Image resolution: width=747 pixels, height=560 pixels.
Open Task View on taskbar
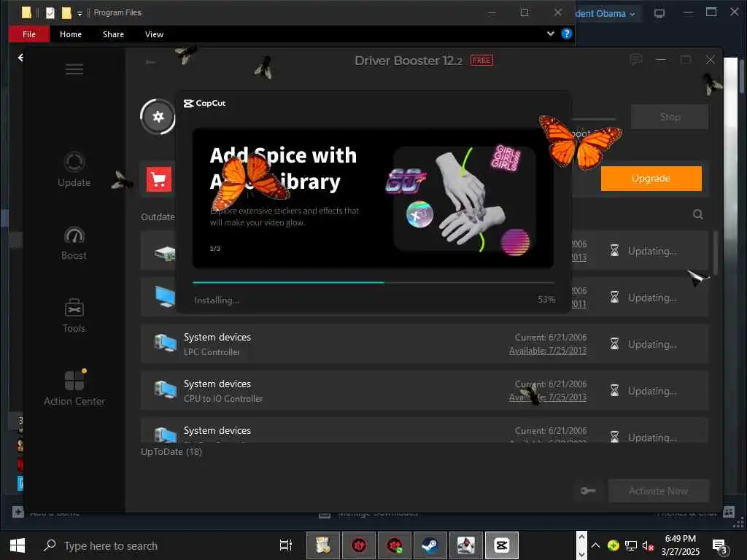pyautogui.click(x=286, y=545)
